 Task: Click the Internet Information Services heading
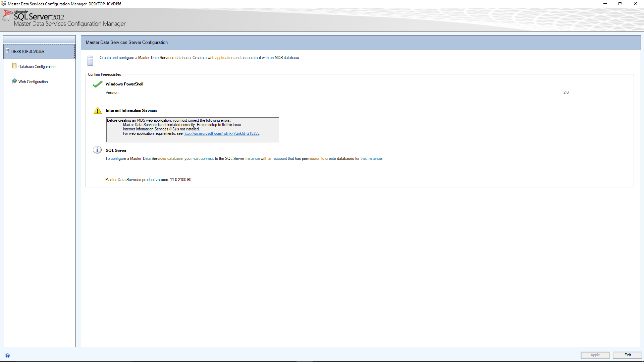[131, 111]
